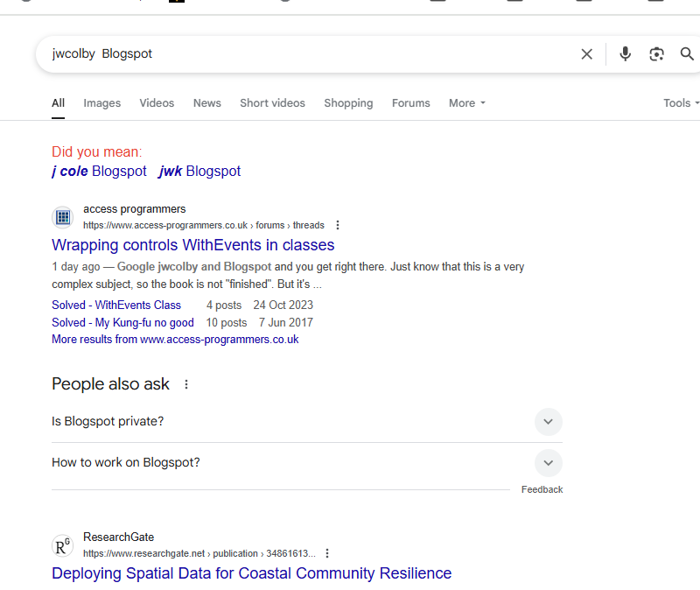Click the ResearchGate site favicon
Viewport: 700px width, 590px height.
[62, 545]
